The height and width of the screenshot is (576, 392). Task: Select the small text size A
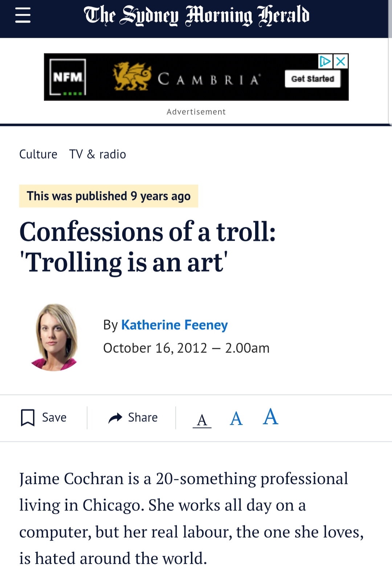202,420
